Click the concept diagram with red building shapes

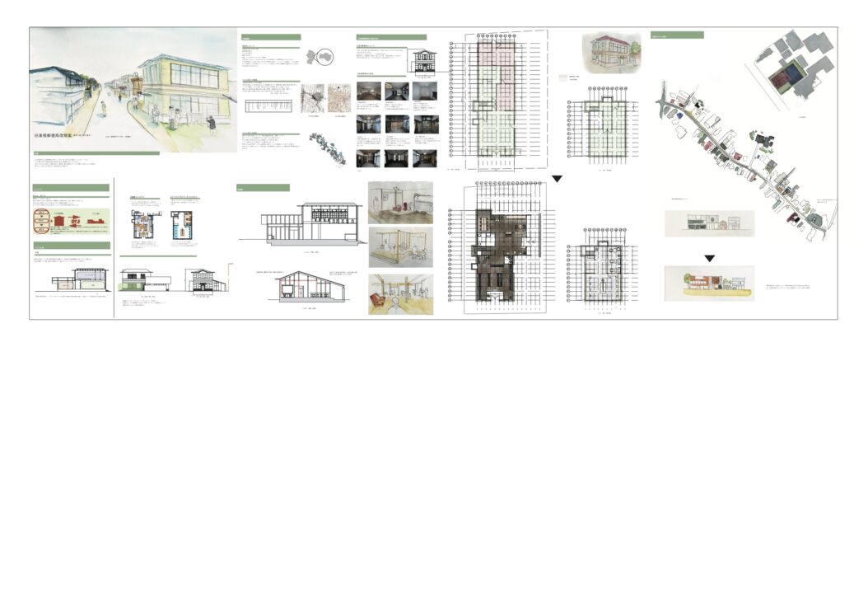coord(70,223)
